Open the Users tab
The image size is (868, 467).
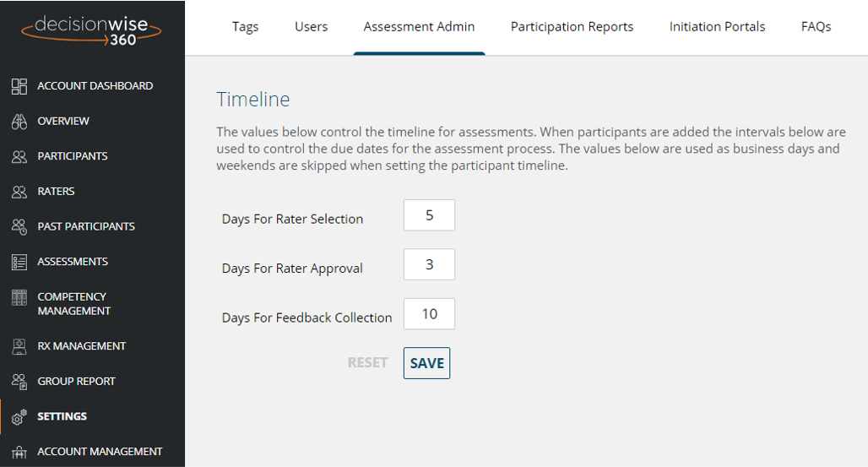311,26
